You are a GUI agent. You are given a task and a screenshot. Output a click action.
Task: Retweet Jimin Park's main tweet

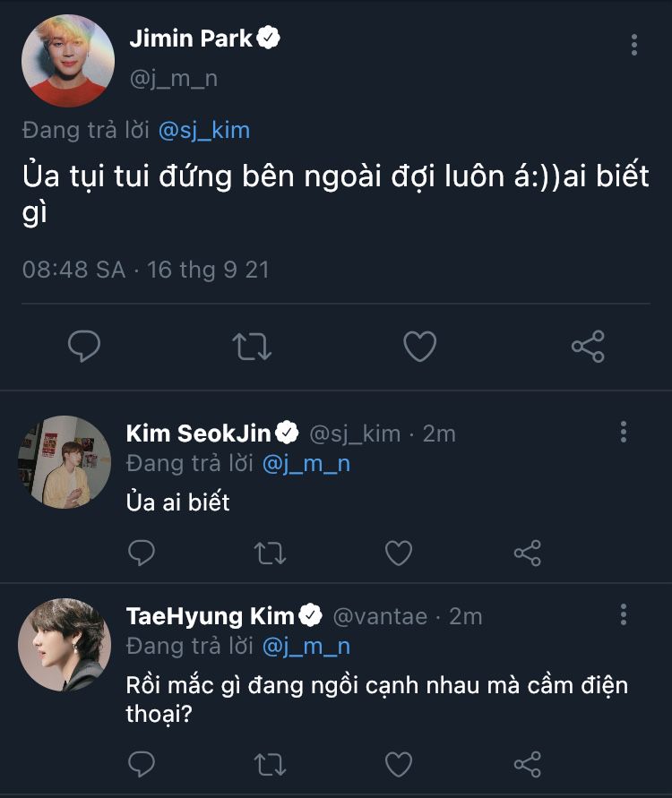252,346
